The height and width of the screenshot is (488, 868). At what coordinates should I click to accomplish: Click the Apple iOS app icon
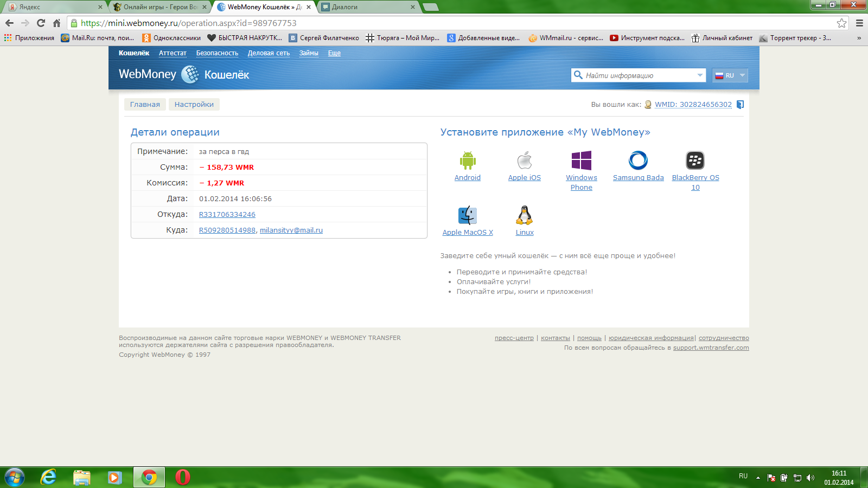[x=524, y=160]
